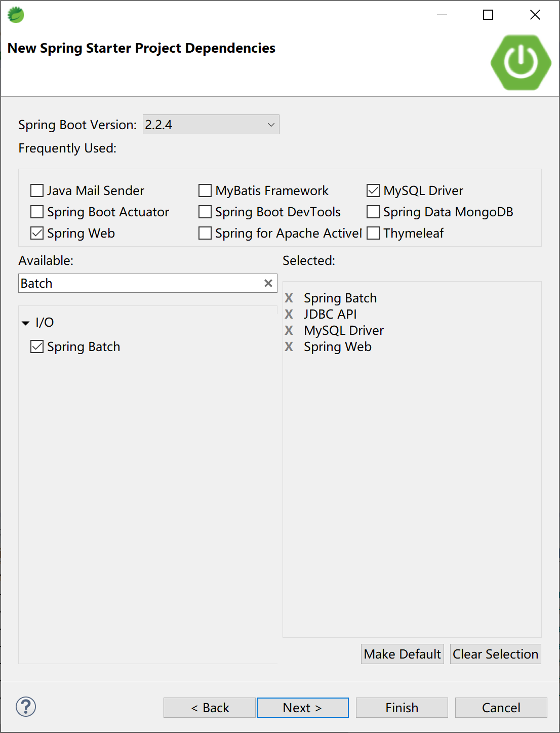Check the Thymeleaf dependency

pyautogui.click(x=373, y=233)
